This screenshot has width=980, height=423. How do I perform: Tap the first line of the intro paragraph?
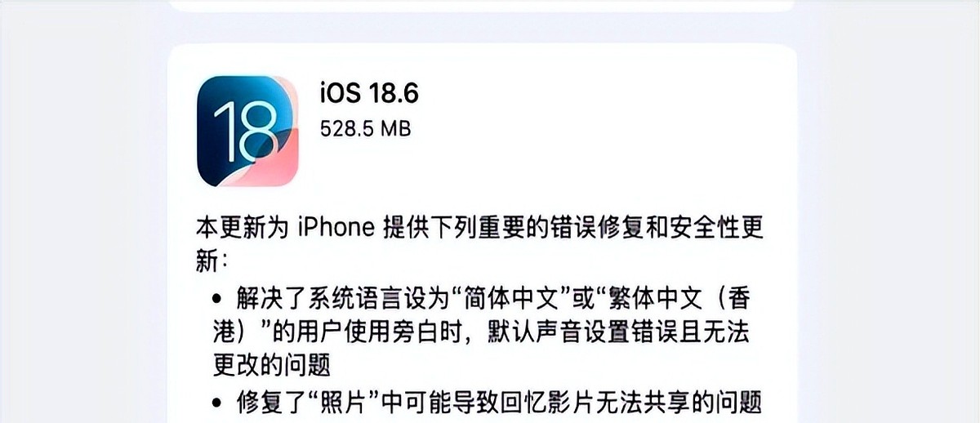(x=479, y=227)
